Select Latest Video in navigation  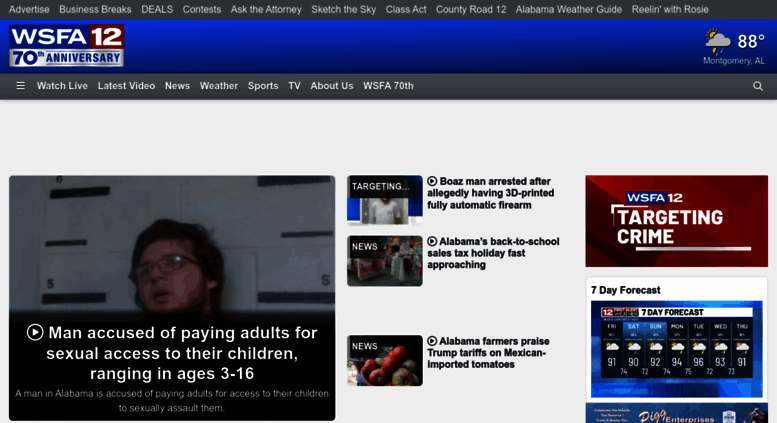pyautogui.click(x=126, y=86)
